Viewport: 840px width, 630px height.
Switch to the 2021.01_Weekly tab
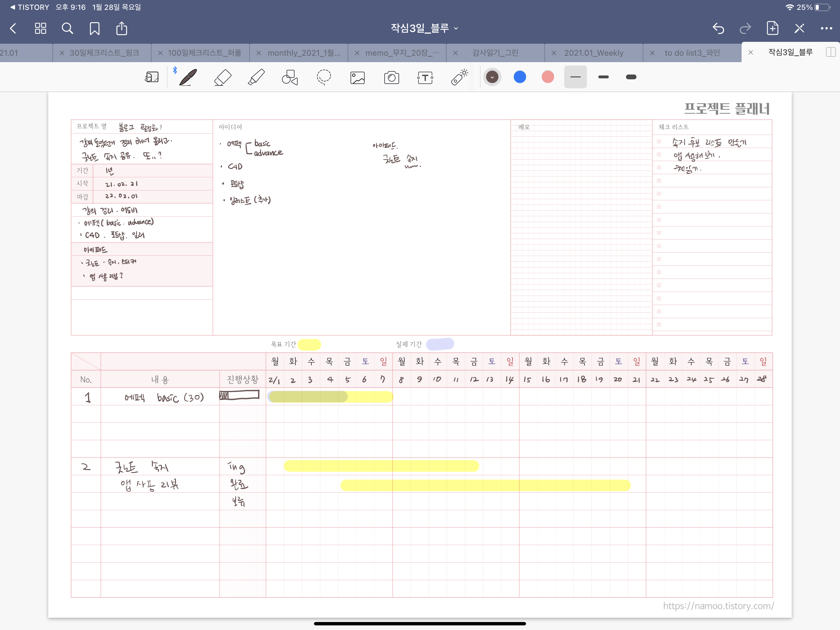[593, 53]
